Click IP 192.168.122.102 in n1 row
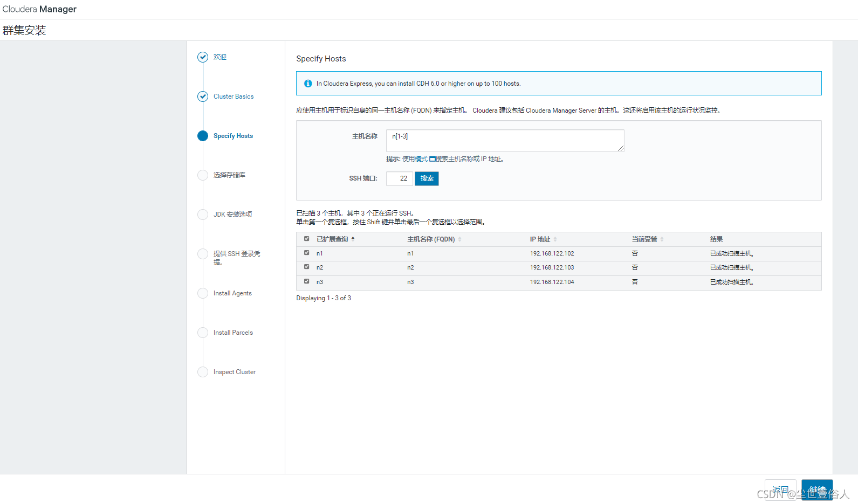Image resolution: width=858 pixels, height=504 pixels. point(552,253)
